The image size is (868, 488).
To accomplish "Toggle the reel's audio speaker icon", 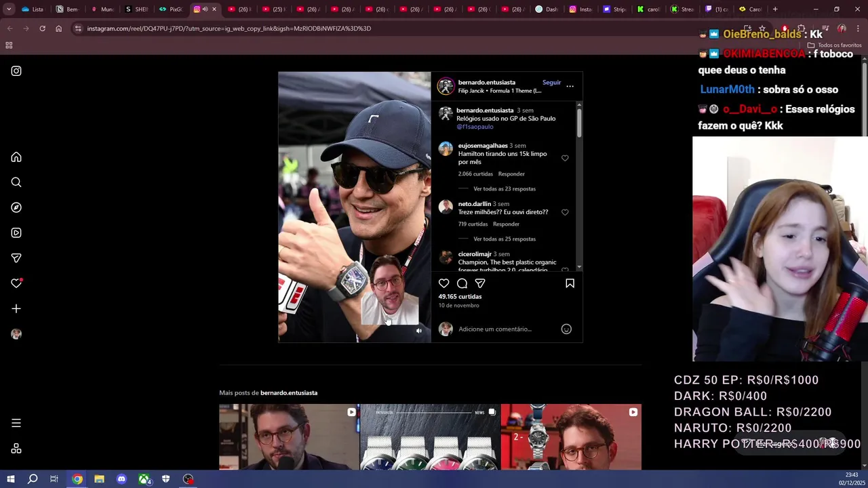I will (x=418, y=331).
